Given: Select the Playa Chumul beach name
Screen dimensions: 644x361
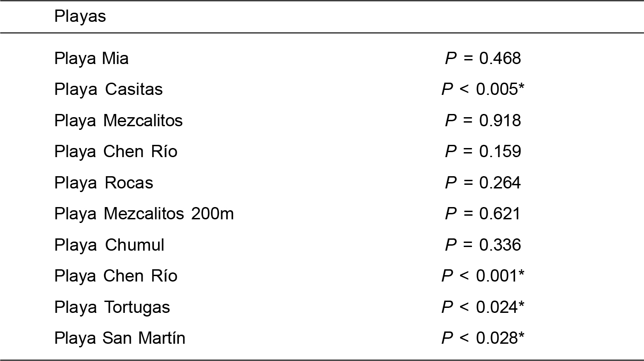Looking at the screenshot, I should [109, 245].
